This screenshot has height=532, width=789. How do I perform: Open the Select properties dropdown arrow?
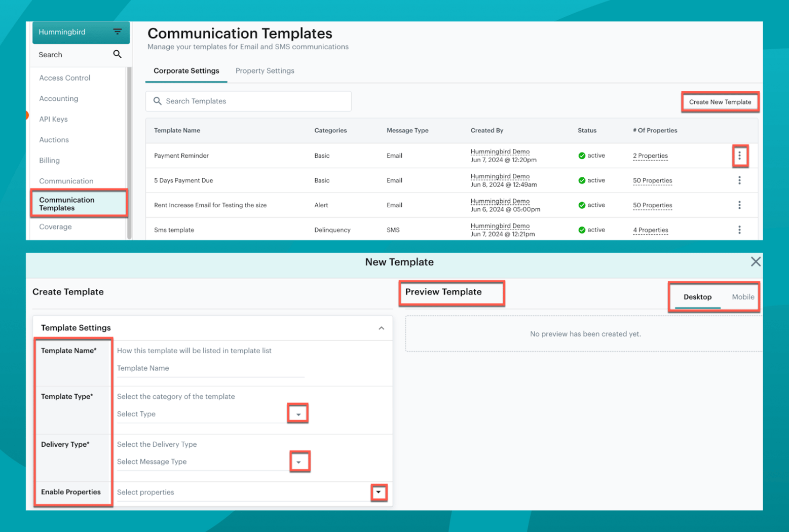[379, 492]
